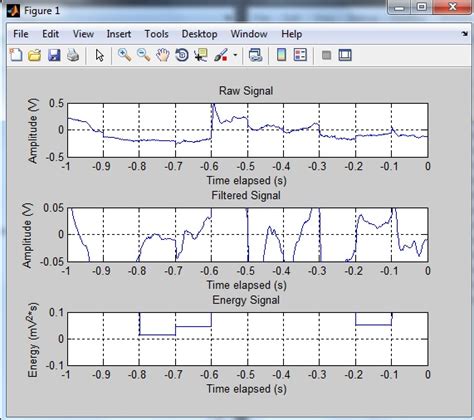Minimize the Figure 1 window

399,7
